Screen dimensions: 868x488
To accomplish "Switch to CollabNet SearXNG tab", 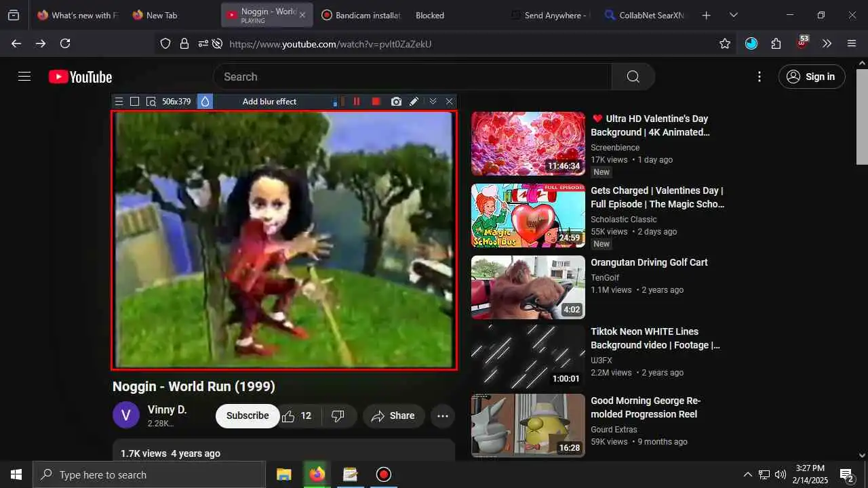I will (x=645, y=15).
